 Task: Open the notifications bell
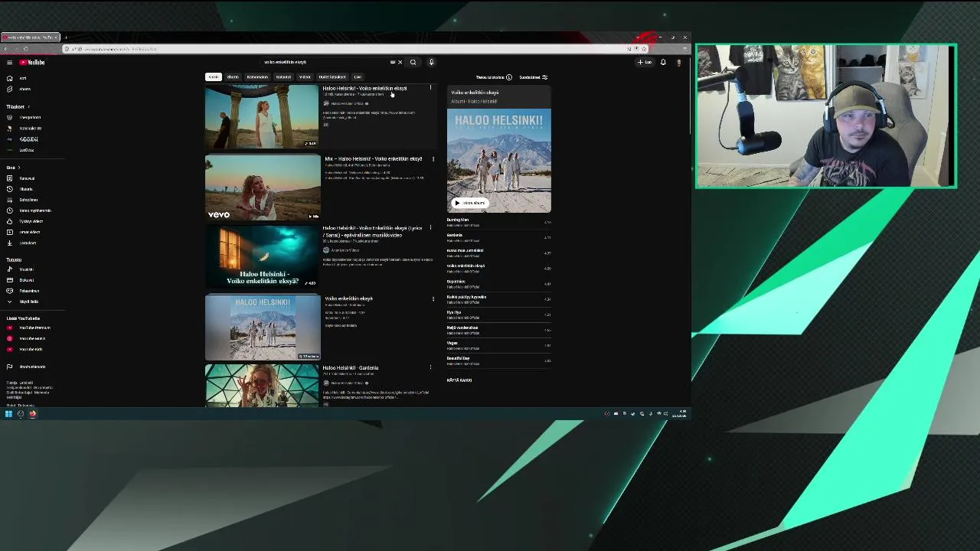point(663,62)
